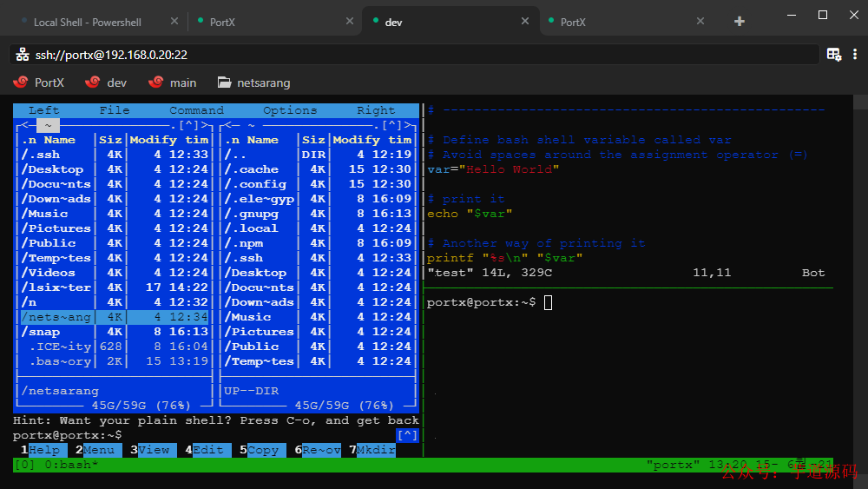
Task: Click the tmux 0:bash* window entry
Action: 71,465
